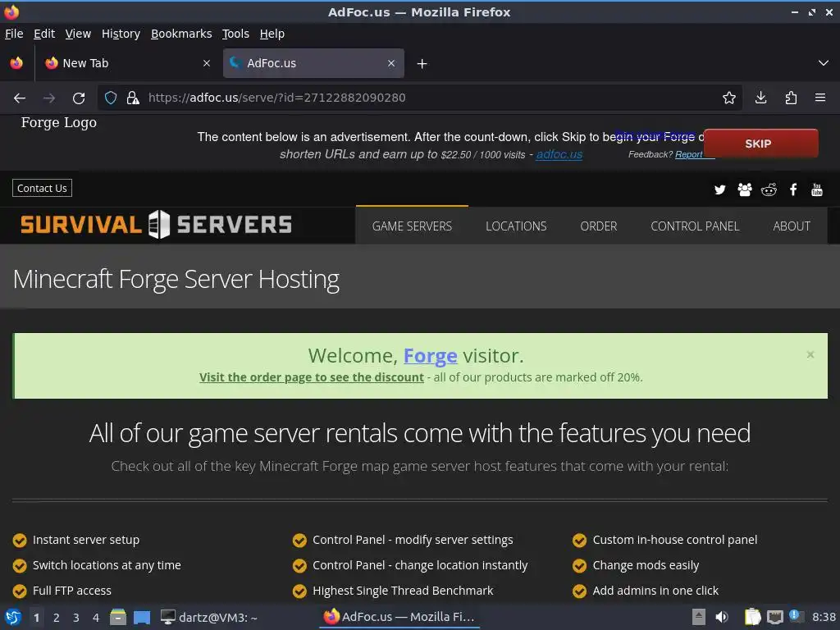Open the Edit menu
840x630 pixels.
click(44, 34)
